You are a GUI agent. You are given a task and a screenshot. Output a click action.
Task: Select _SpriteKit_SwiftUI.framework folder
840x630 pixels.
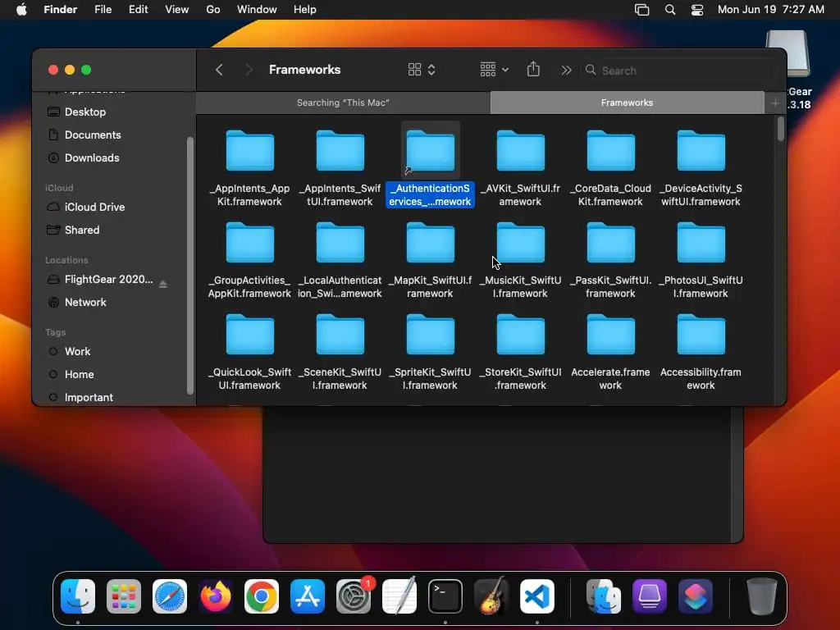pos(430,352)
